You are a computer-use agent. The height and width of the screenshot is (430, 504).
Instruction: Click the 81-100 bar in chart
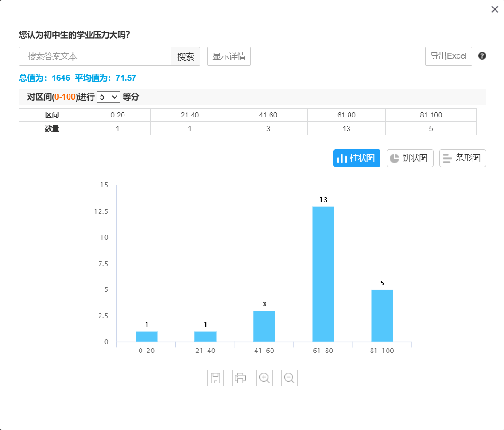click(382, 315)
